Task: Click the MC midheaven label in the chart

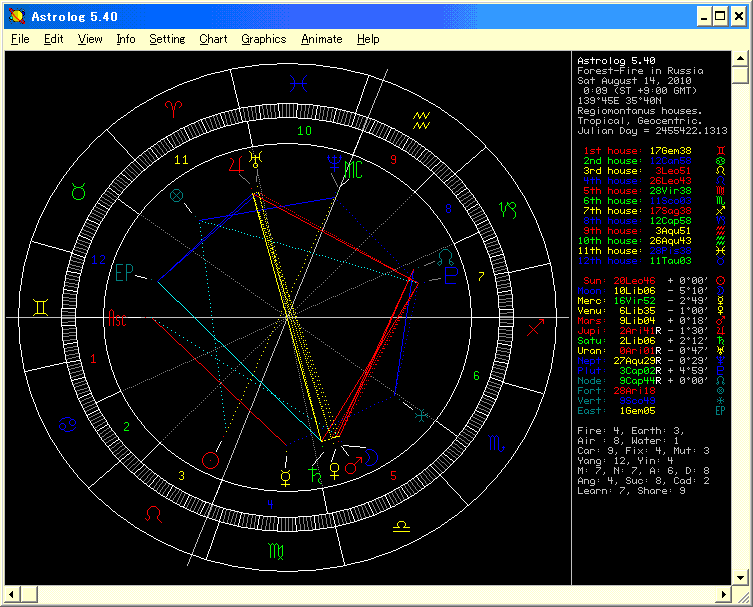Action: click(x=353, y=170)
